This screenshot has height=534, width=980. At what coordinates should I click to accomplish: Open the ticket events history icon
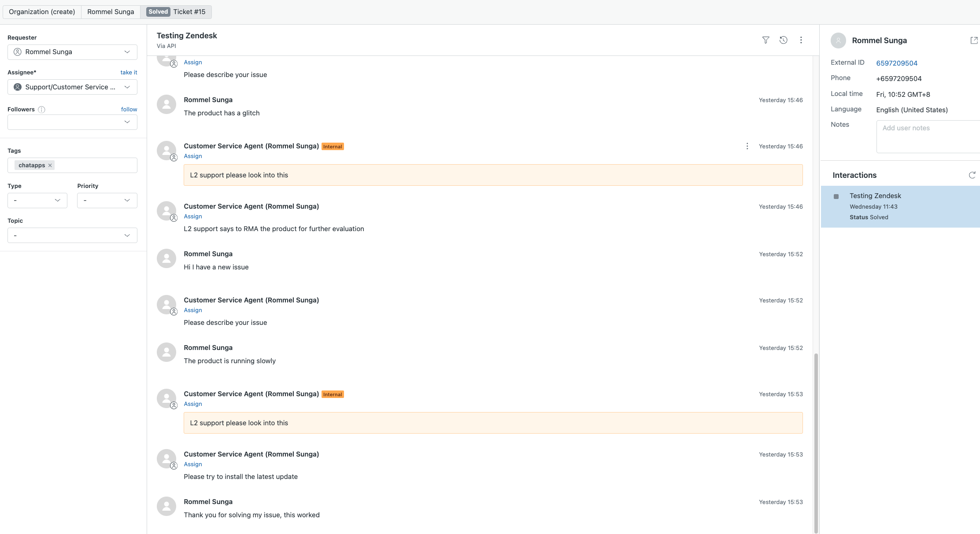(x=783, y=40)
